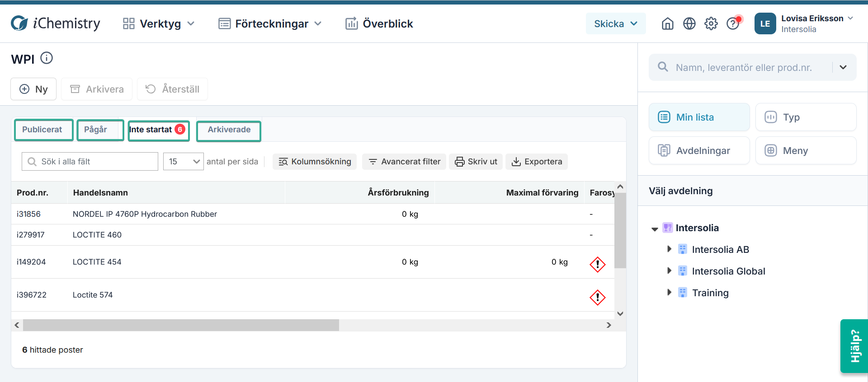The height and width of the screenshot is (382, 868).
Task: Click the vertical scrollbar thumb of the table
Action: click(x=620, y=230)
